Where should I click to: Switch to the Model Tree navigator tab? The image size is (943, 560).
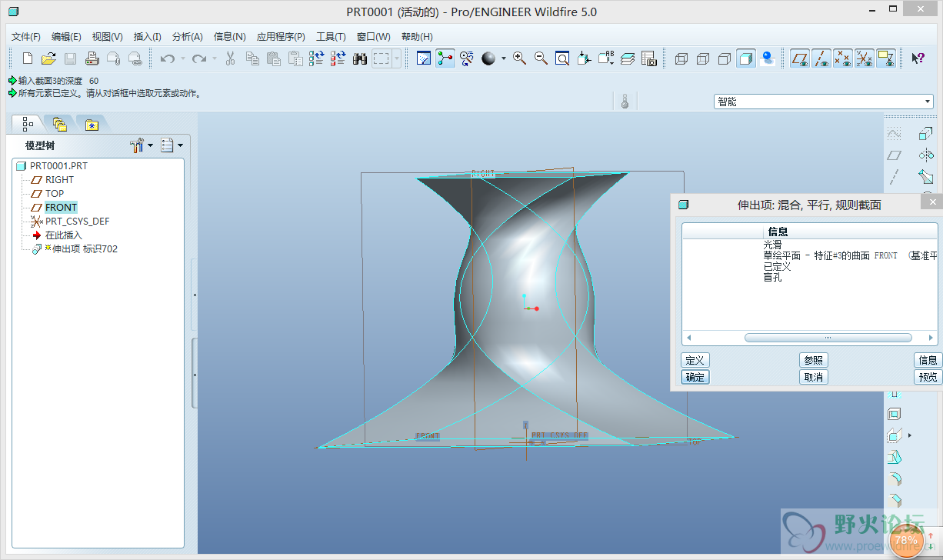(x=28, y=123)
